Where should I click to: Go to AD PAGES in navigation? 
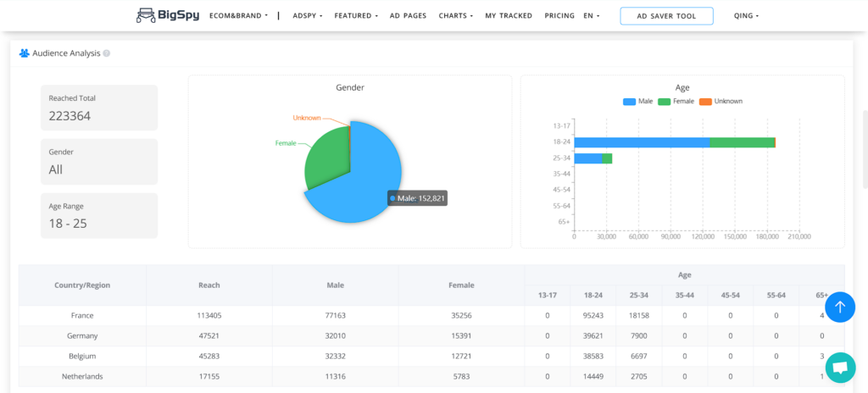(408, 15)
